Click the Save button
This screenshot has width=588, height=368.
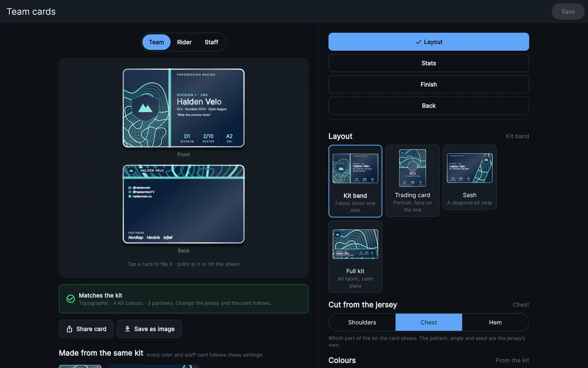click(568, 11)
